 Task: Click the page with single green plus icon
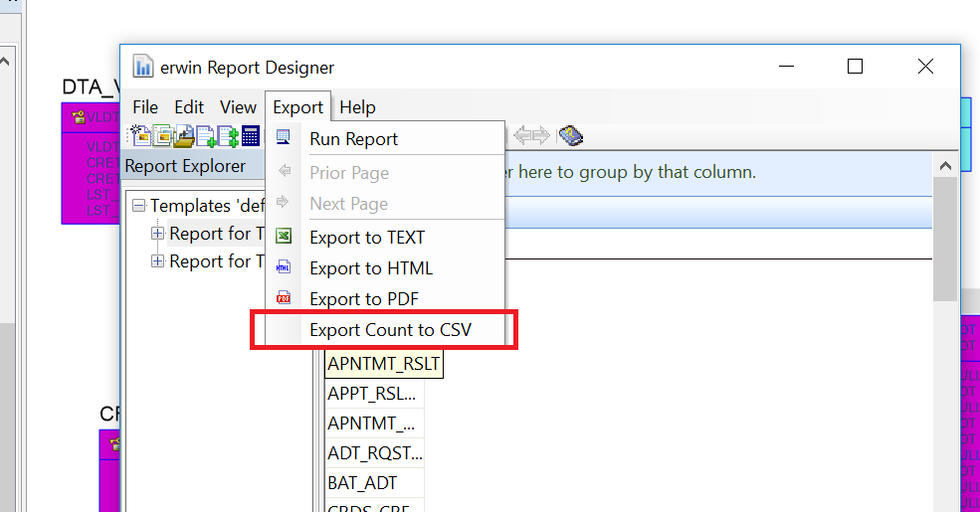click(x=206, y=135)
